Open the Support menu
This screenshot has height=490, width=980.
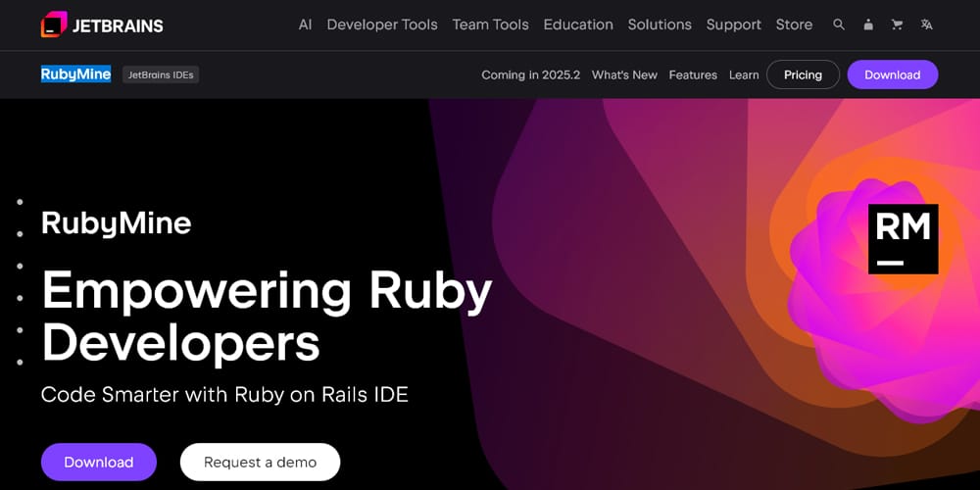[734, 25]
